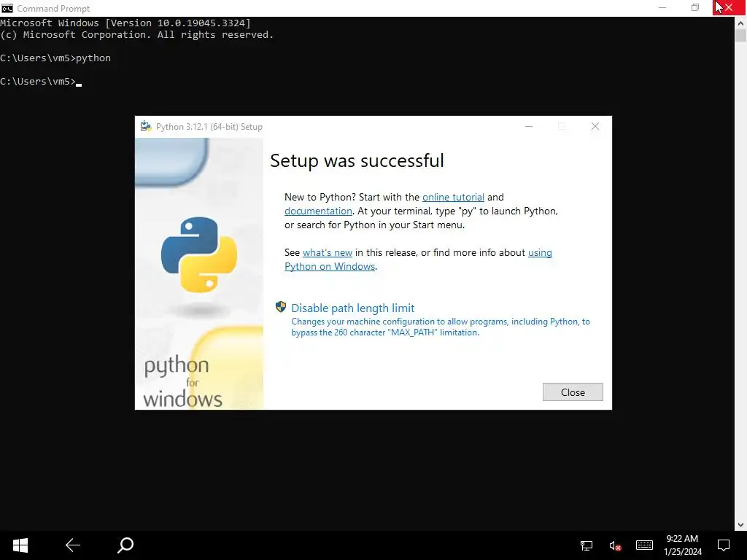Close the Python Setup dialog with X
This screenshot has width=747, height=560.
click(x=595, y=126)
